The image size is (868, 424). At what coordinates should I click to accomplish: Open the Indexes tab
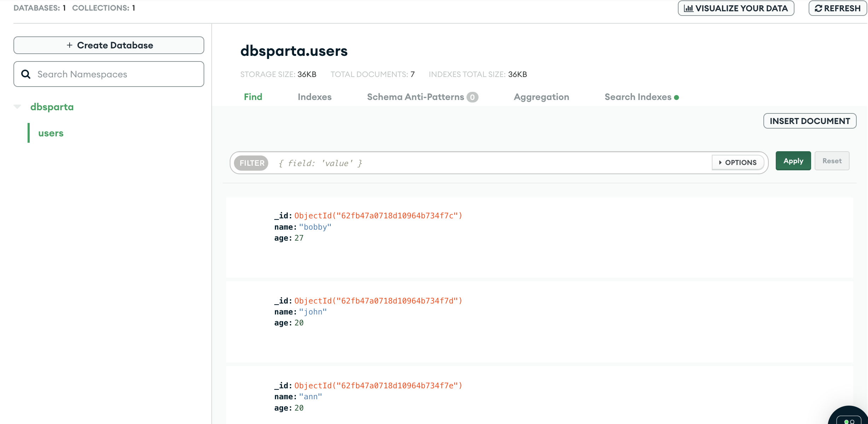pyautogui.click(x=315, y=97)
